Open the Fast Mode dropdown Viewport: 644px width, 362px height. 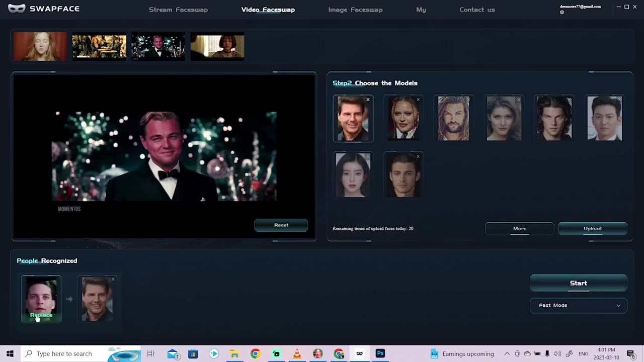pyautogui.click(x=578, y=305)
